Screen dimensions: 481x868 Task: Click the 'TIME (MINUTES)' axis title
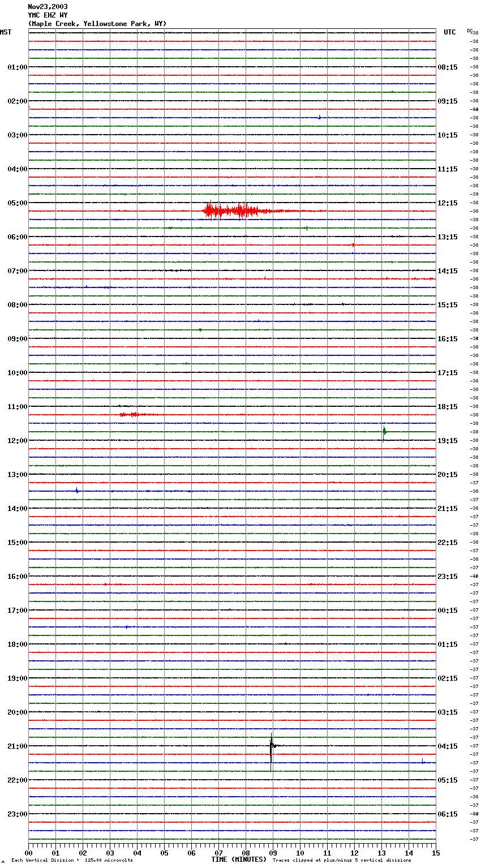click(x=239, y=860)
